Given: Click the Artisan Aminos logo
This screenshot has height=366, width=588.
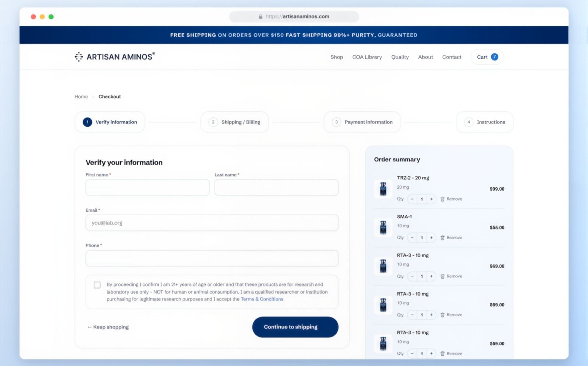Looking at the screenshot, I should pos(115,57).
